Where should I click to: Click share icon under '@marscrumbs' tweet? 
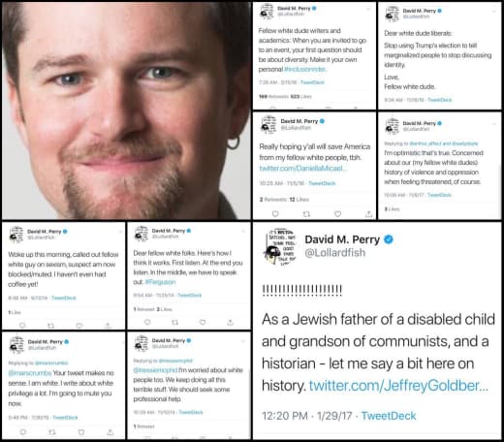tap(110, 431)
